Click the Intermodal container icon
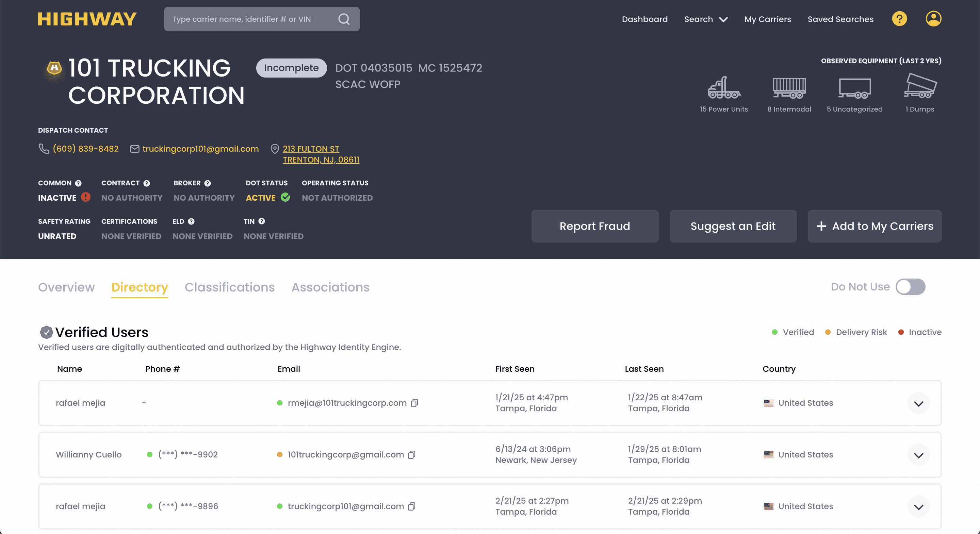The width and height of the screenshot is (980, 534). point(789,87)
